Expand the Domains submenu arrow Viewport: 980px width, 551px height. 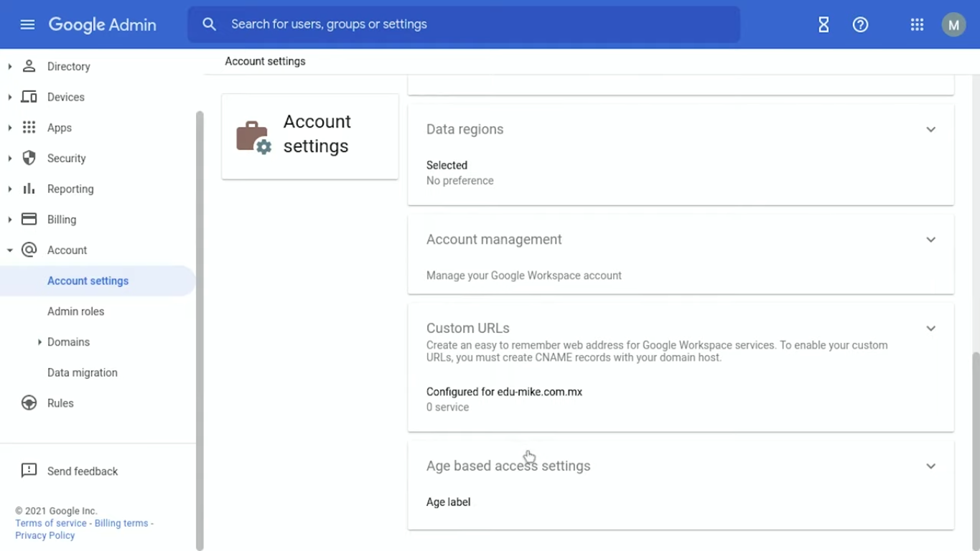point(39,342)
